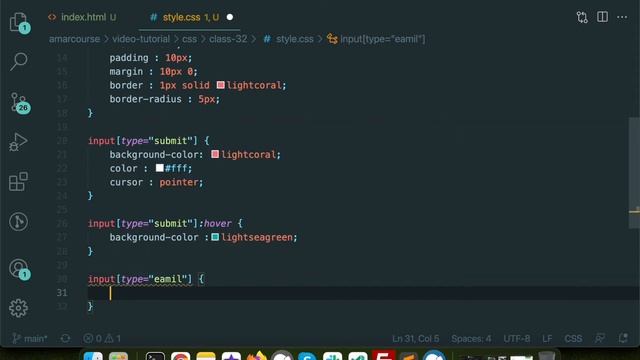Change encoding via UTF-8 indicator
Screen dimensions: 640x360
tap(517, 338)
